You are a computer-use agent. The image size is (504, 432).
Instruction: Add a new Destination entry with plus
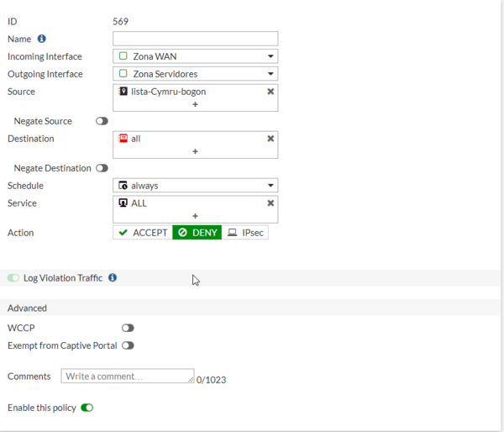[195, 151]
